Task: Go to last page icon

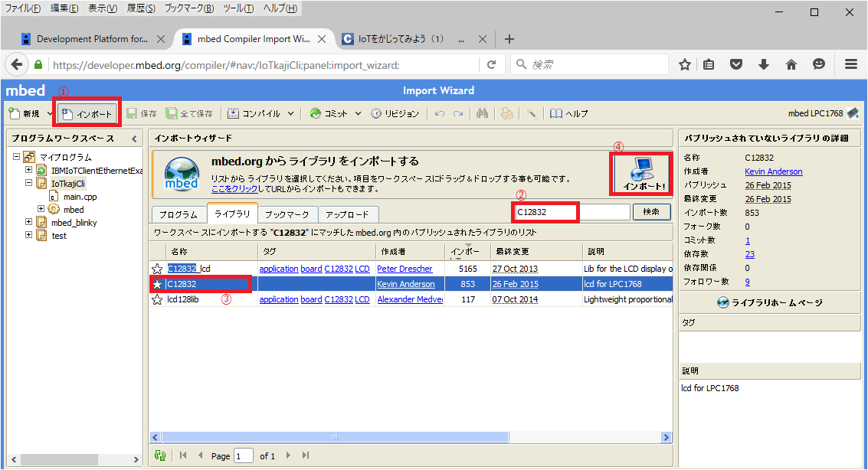Action: [305, 455]
